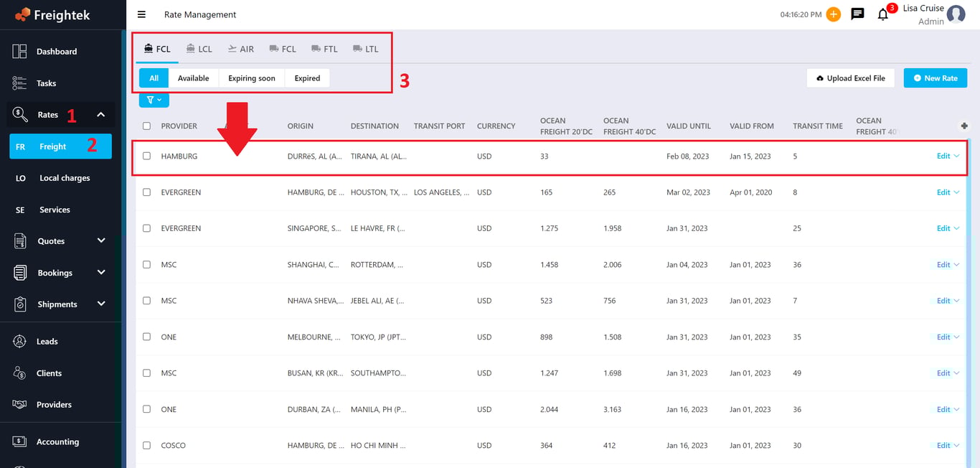980x468 pixels.
Task: Toggle the hamburger menu icon
Action: (x=141, y=14)
